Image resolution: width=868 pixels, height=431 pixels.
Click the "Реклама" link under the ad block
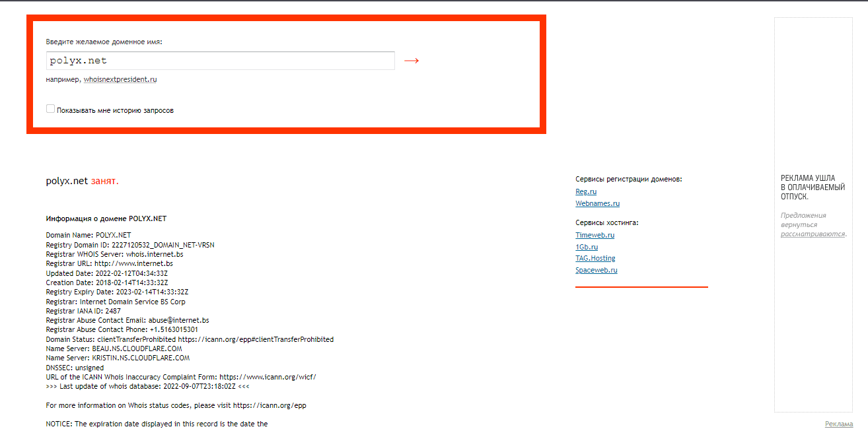(x=838, y=424)
